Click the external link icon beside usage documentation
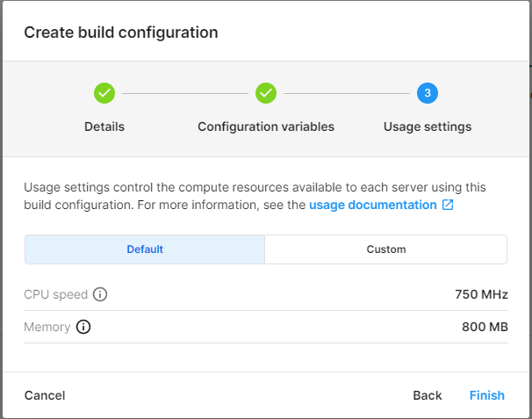Image resolution: width=532 pixels, height=419 pixels. pyautogui.click(x=448, y=205)
